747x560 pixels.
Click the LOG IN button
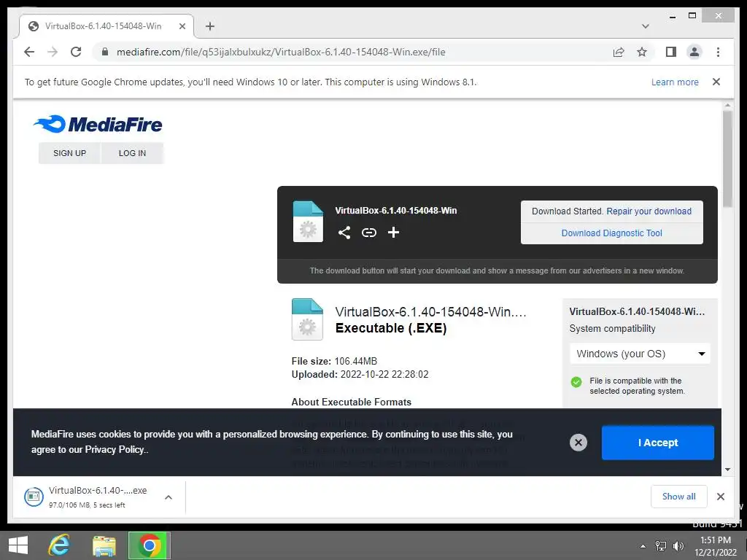pos(132,153)
